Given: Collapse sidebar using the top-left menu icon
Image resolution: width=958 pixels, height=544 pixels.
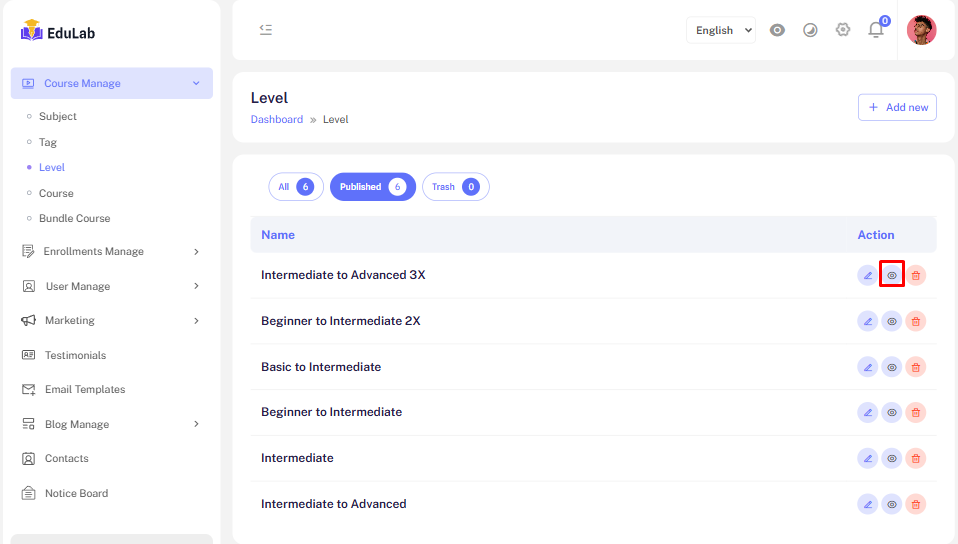Looking at the screenshot, I should (266, 30).
